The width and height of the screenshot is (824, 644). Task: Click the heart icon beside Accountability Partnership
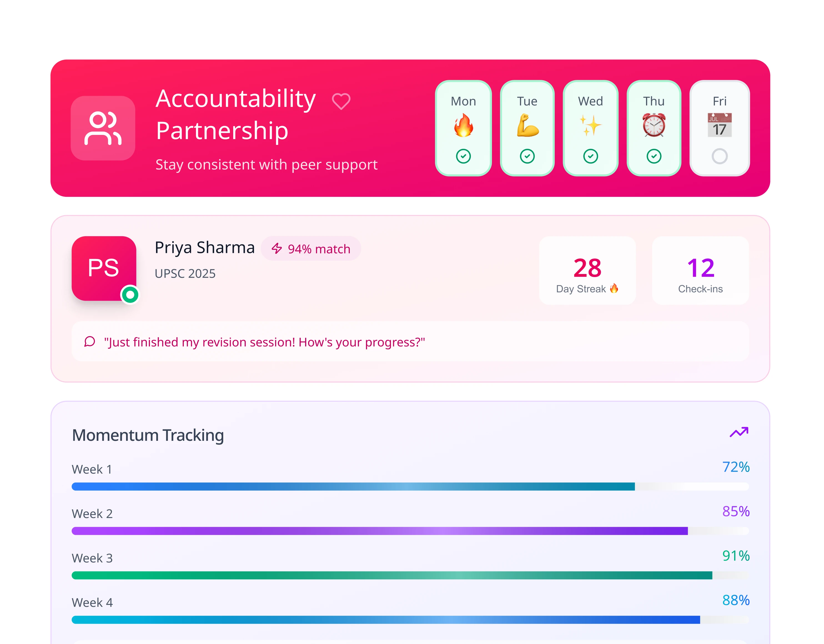coord(341,101)
